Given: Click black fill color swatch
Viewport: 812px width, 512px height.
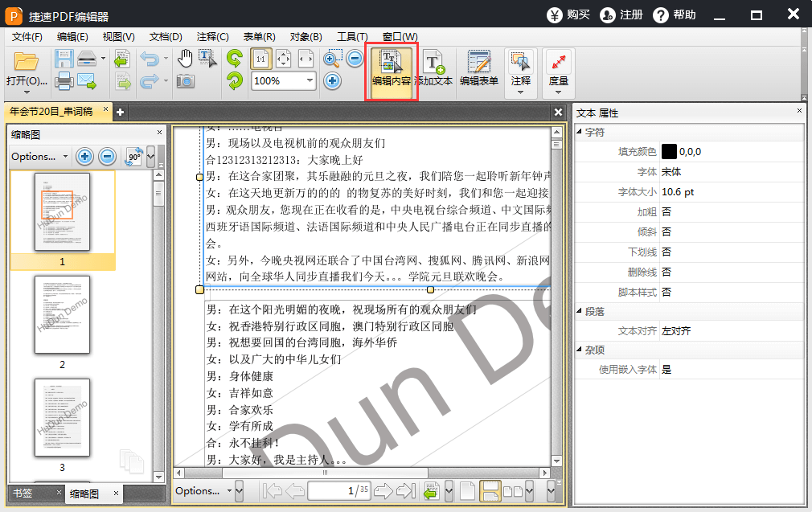Looking at the screenshot, I should [x=669, y=152].
